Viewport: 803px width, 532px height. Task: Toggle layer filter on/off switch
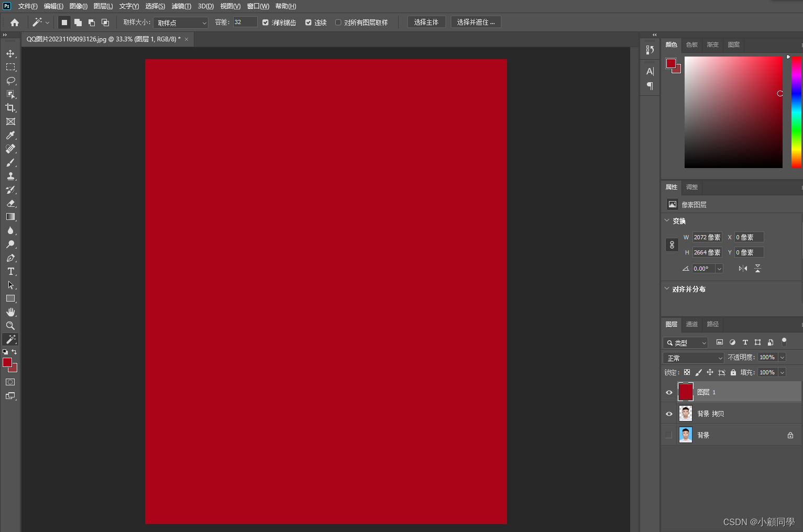pyautogui.click(x=784, y=342)
